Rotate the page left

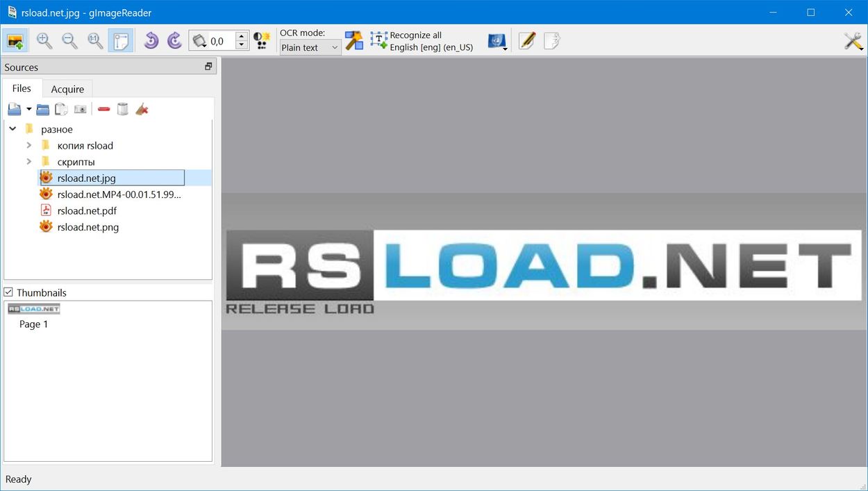(151, 41)
